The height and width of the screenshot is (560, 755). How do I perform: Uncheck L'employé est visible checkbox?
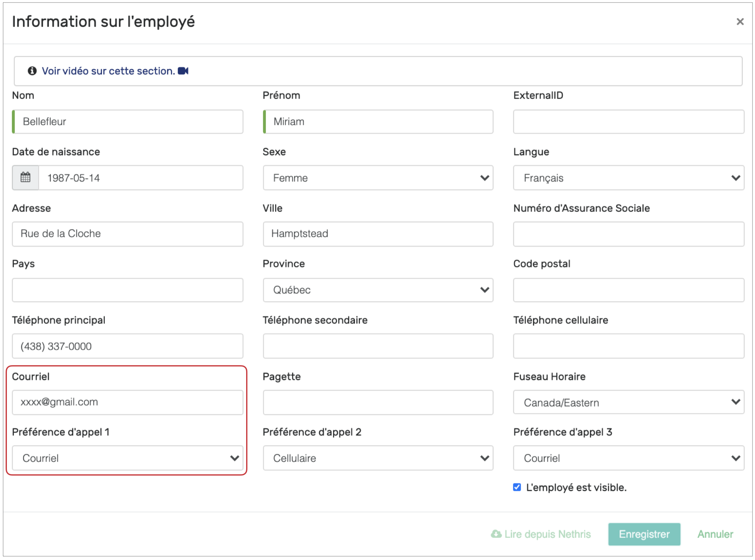pyautogui.click(x=517, y=487)
